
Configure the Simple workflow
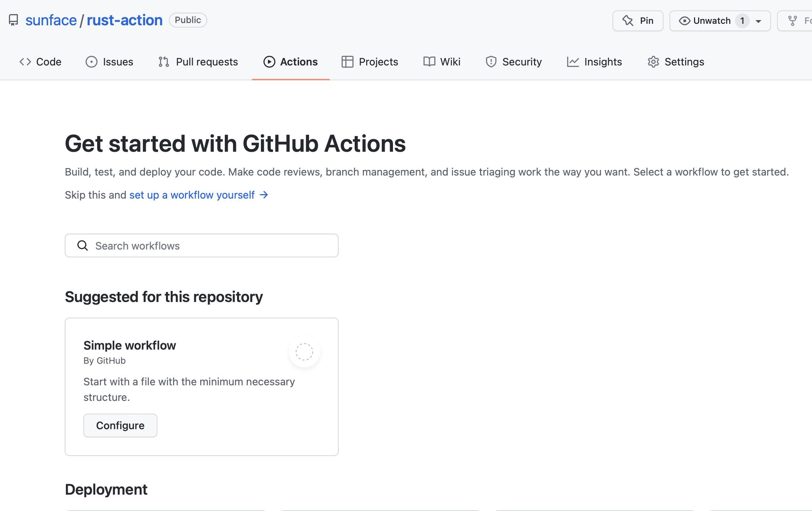(x=120, y=425)
